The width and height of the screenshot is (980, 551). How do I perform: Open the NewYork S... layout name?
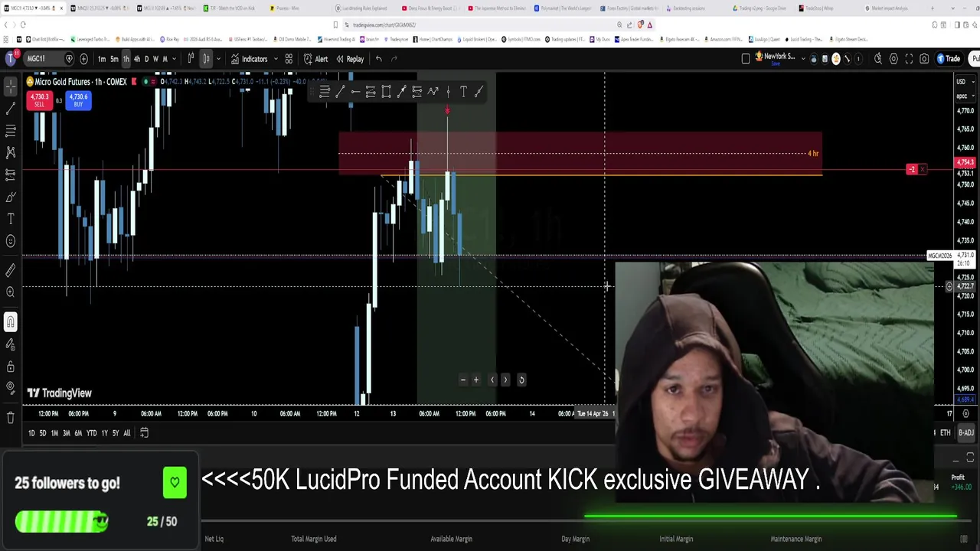[775, 57]
